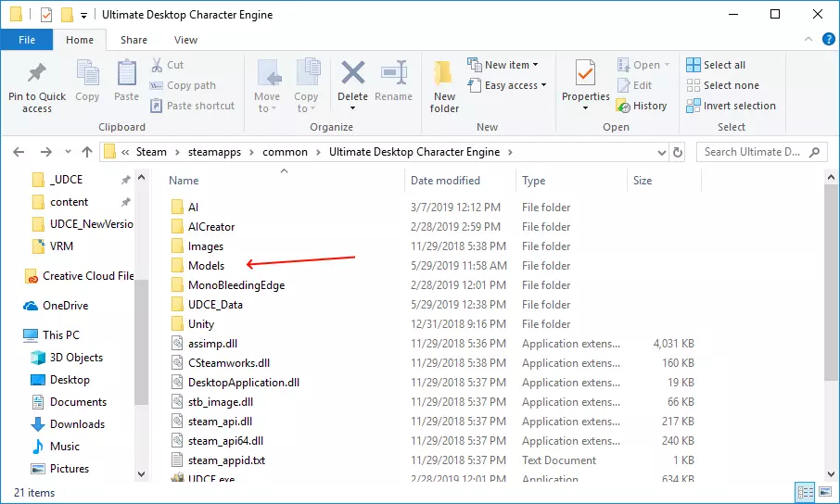Select OneDrive in navigation pane
Screen dimensions: 840x504
[65, 306]
